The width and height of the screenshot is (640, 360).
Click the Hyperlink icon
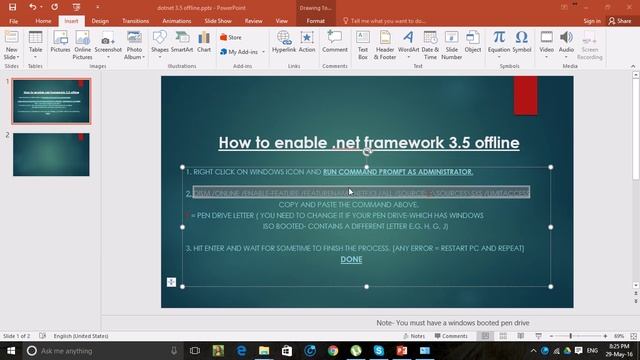tap(284, 38)
